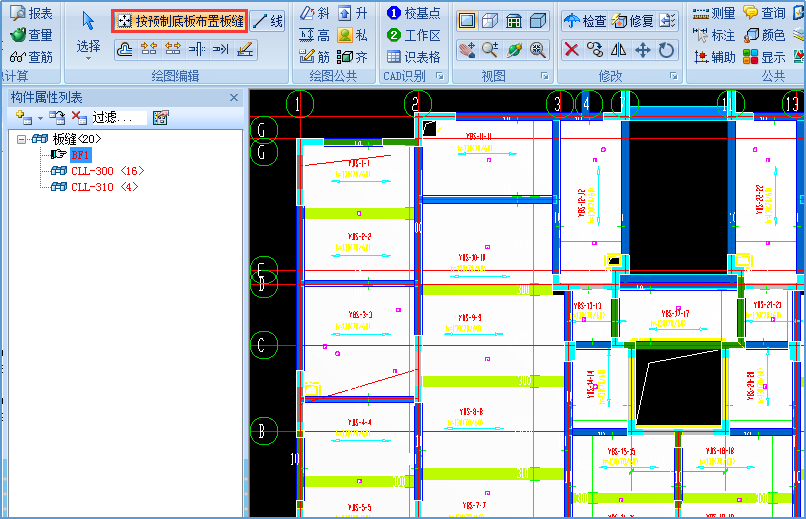Click 查询 query tool

(764, 13)
